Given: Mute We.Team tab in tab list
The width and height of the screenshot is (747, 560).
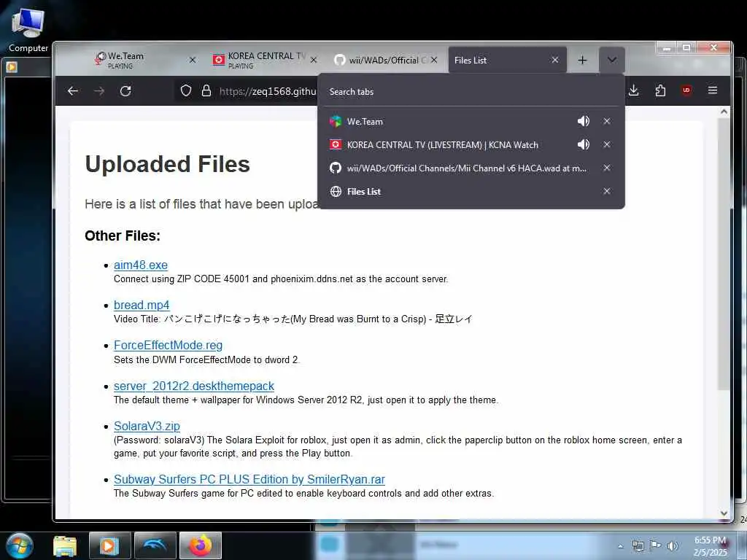Looking at the screenshot, I should tap(583, 121).
